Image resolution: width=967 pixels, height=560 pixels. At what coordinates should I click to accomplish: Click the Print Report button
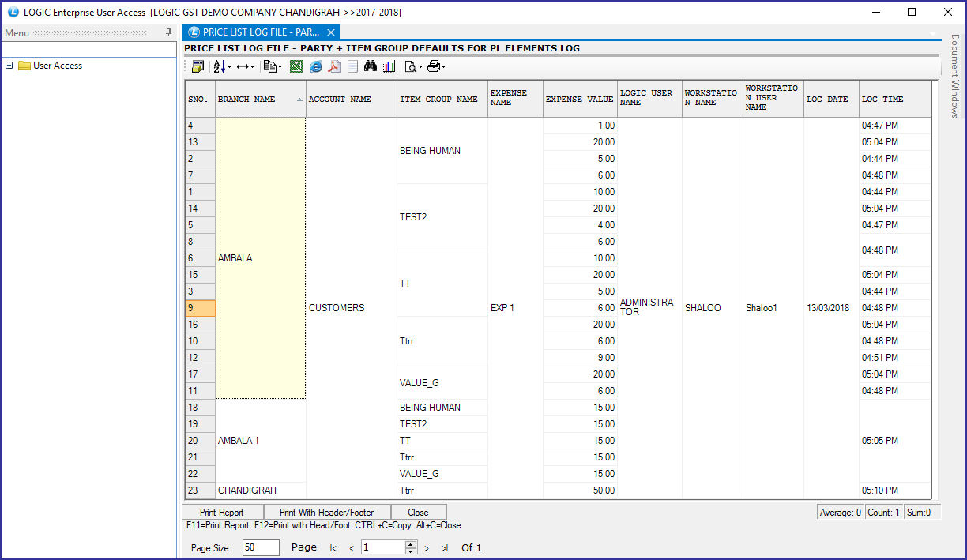pyautogui.click(x=222, y=512)
